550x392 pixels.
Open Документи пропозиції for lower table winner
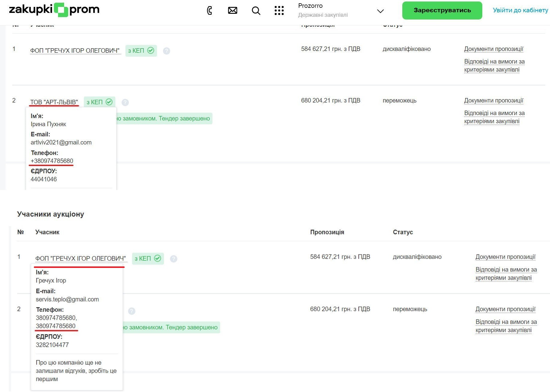tap(505, 309)
